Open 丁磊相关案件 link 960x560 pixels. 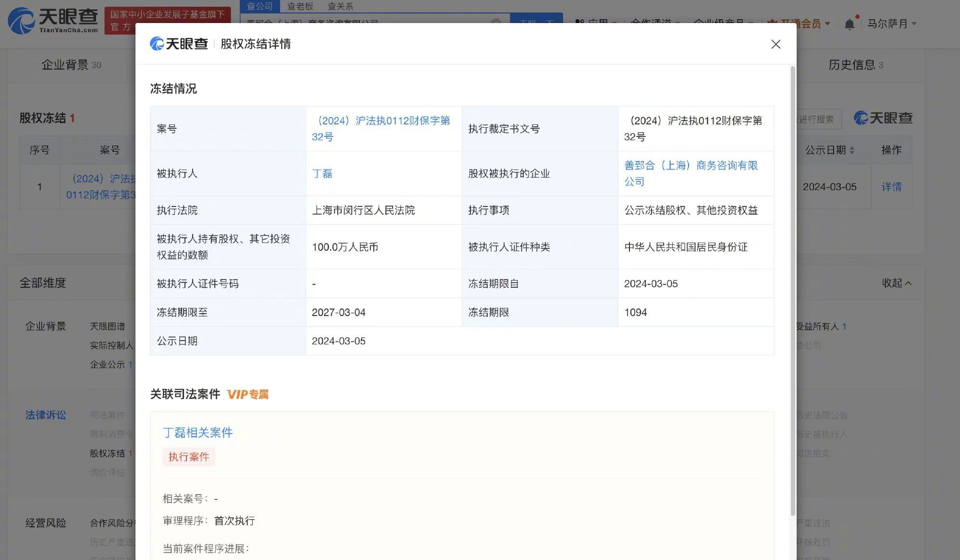click(x=197, y=432)
